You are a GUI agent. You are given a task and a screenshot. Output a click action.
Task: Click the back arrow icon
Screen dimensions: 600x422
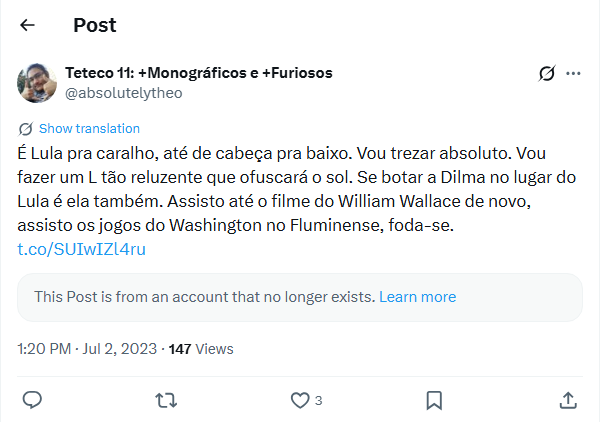28,25
